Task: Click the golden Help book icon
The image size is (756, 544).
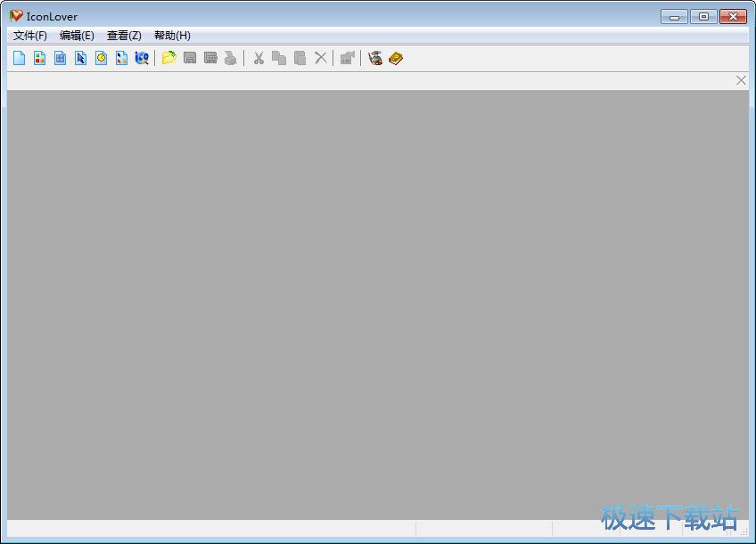Action: click(x=396, y=58)
